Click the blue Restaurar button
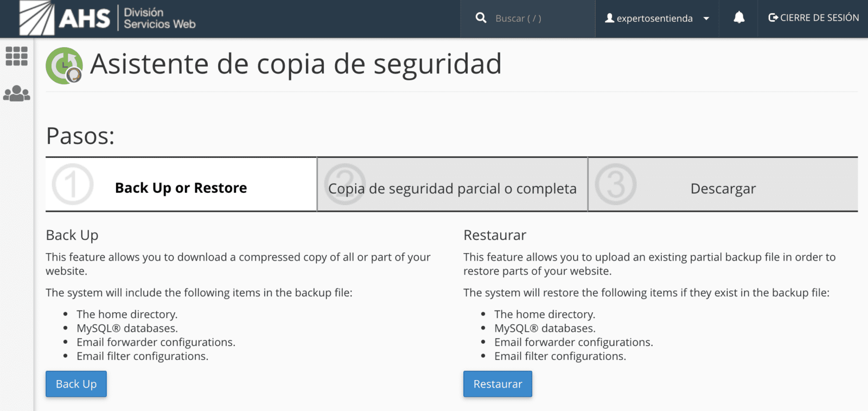This screenshot has height=411, width=868. tap(497, 384)
